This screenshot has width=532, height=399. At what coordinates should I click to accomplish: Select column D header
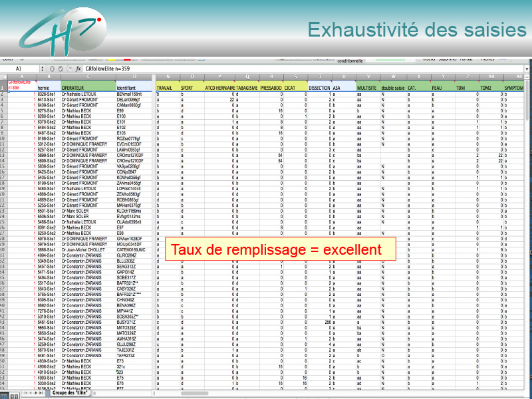[134, 77]
